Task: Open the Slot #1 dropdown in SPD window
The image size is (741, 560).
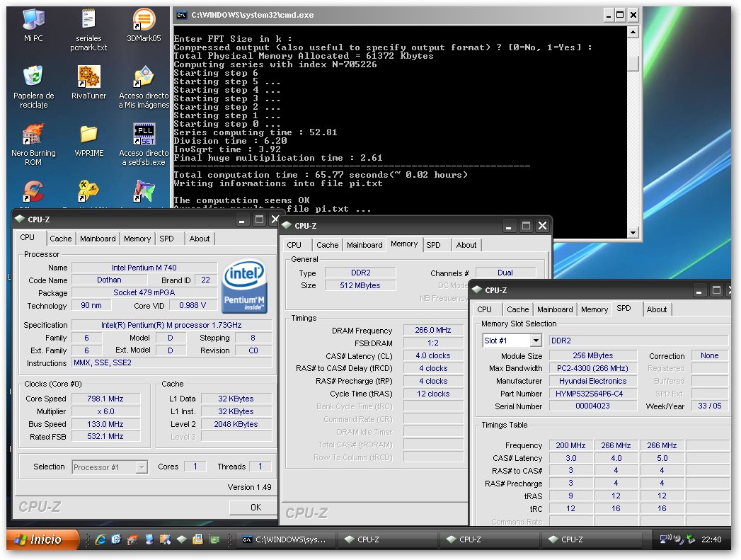Action: point(536,341)
